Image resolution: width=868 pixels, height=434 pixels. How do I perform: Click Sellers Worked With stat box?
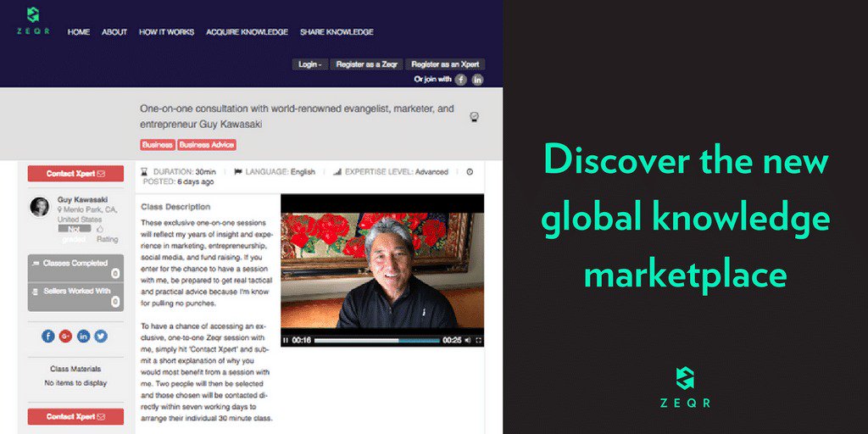[75, 297]
